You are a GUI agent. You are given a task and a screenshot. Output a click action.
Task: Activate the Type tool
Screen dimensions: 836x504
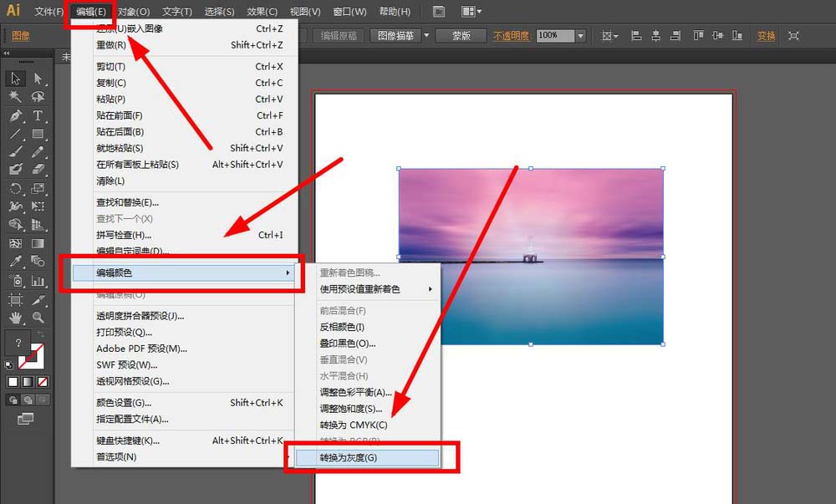point(38,115)
